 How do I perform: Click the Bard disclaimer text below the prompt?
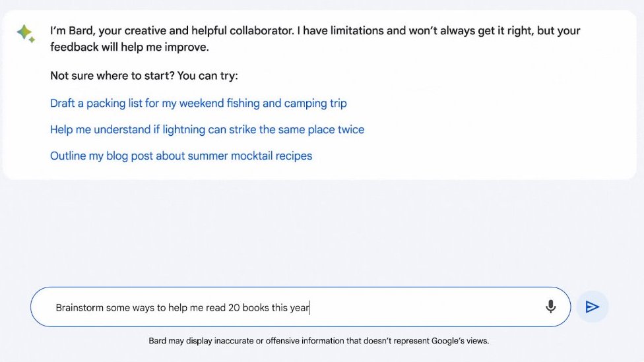tap(319, 342)
